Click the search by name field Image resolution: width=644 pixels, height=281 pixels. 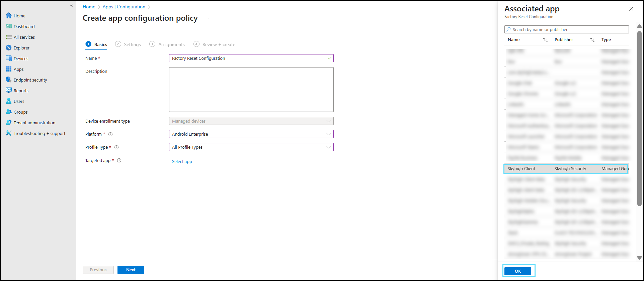pos(566,29)
